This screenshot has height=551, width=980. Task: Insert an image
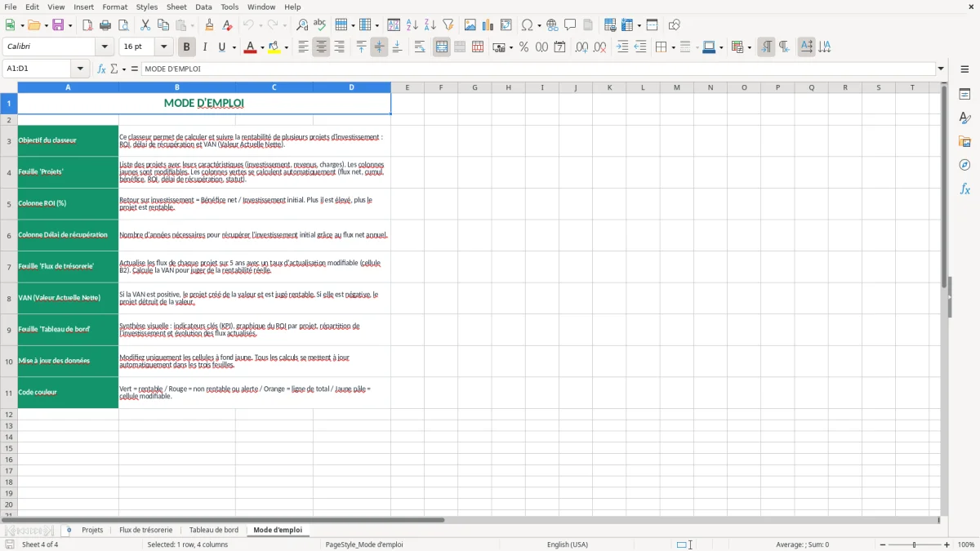(x=470, y=25)
